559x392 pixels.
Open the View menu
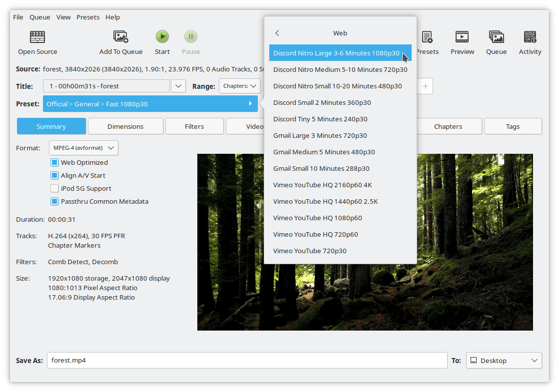(x=63, y=17)
